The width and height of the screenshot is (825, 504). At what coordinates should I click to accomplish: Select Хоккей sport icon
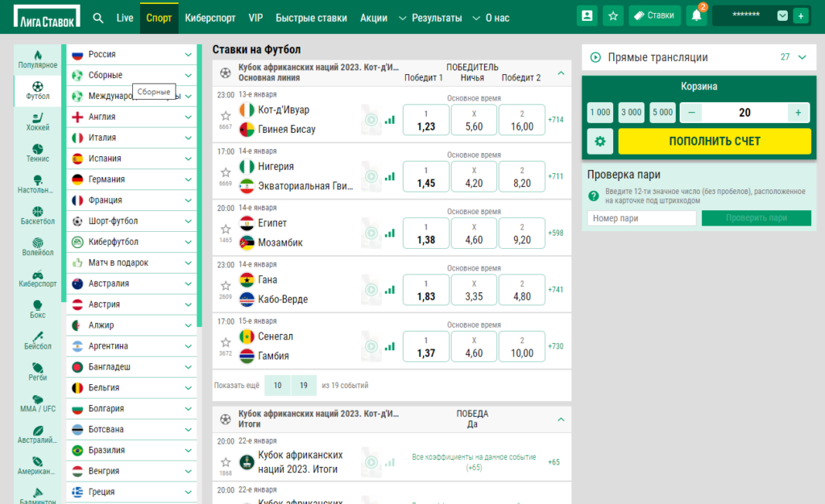point(38,122)
